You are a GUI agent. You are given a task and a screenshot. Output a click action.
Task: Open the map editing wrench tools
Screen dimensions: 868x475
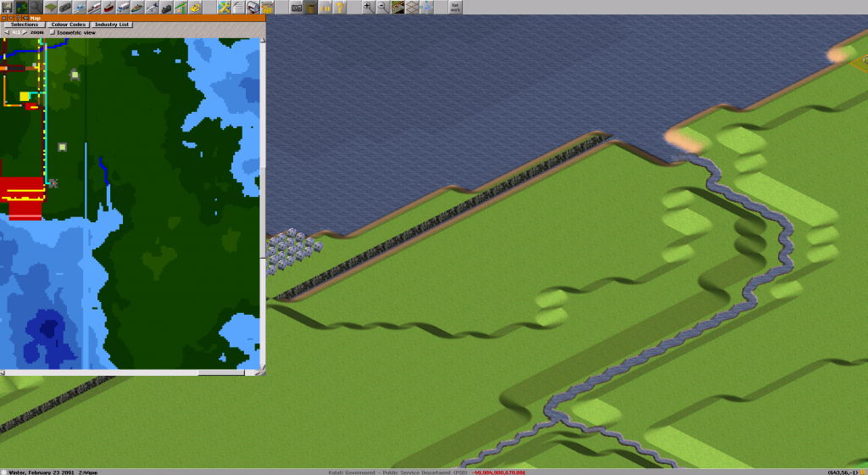click(x=224, y=7)
